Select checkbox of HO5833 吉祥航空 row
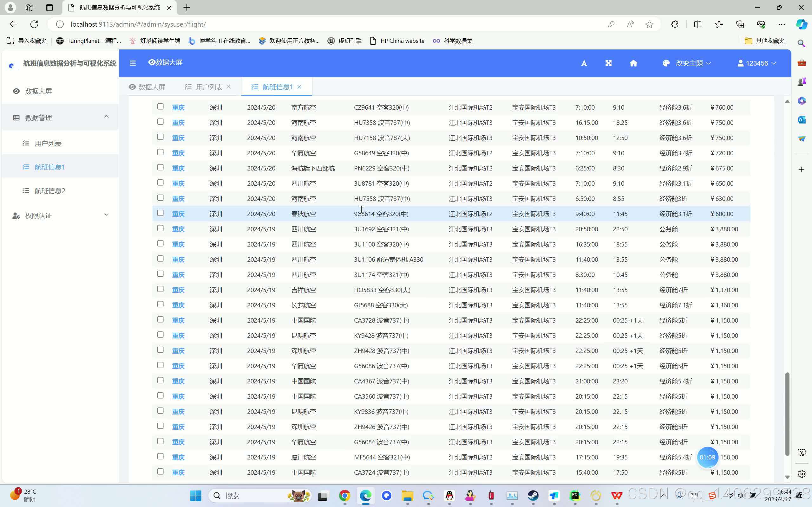The width and height of the screenshot is (812, 507). click(160, 289)
